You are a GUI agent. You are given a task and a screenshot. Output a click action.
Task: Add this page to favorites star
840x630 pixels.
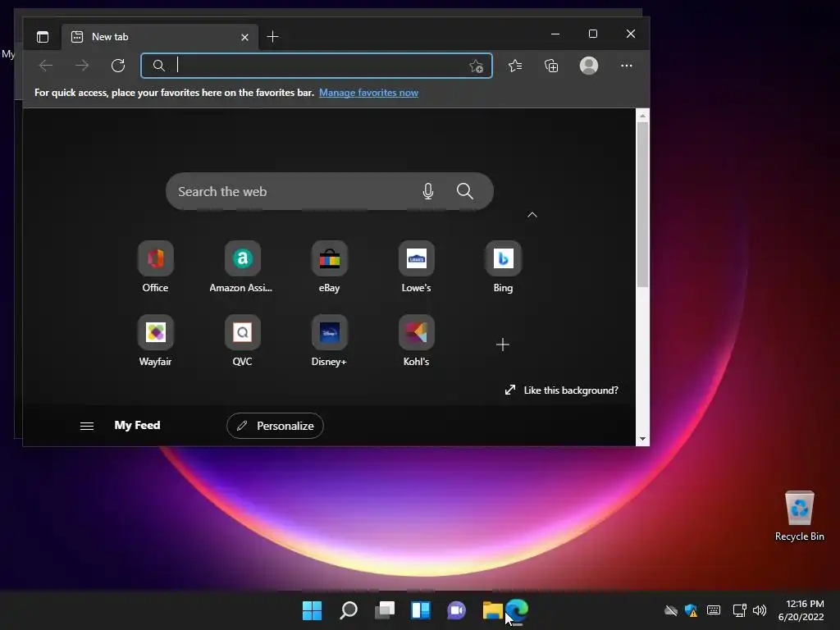point(476,66)
